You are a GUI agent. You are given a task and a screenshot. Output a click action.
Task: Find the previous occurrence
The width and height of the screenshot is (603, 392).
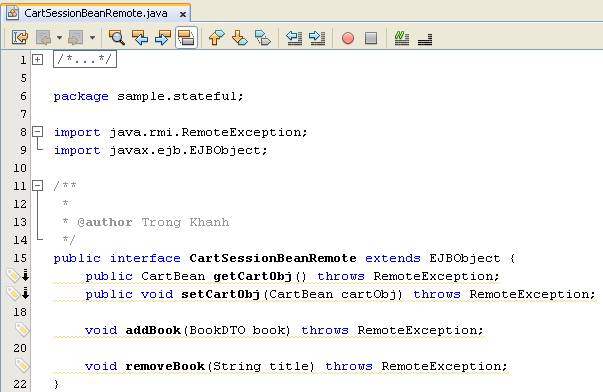click(140, 38)
